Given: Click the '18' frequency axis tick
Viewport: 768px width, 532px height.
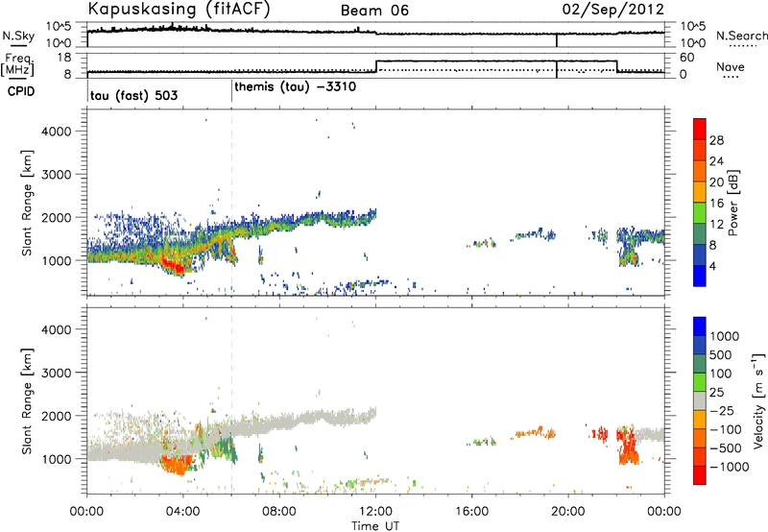Looking at the screenshot, I should [x=64, y=58].
